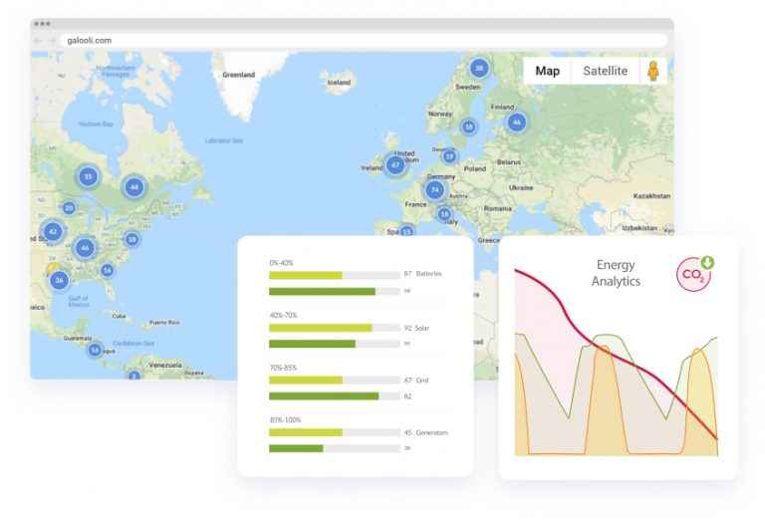Click the Solar light-green progress bar
Screen dimensions: 765x532
point(321,328)
